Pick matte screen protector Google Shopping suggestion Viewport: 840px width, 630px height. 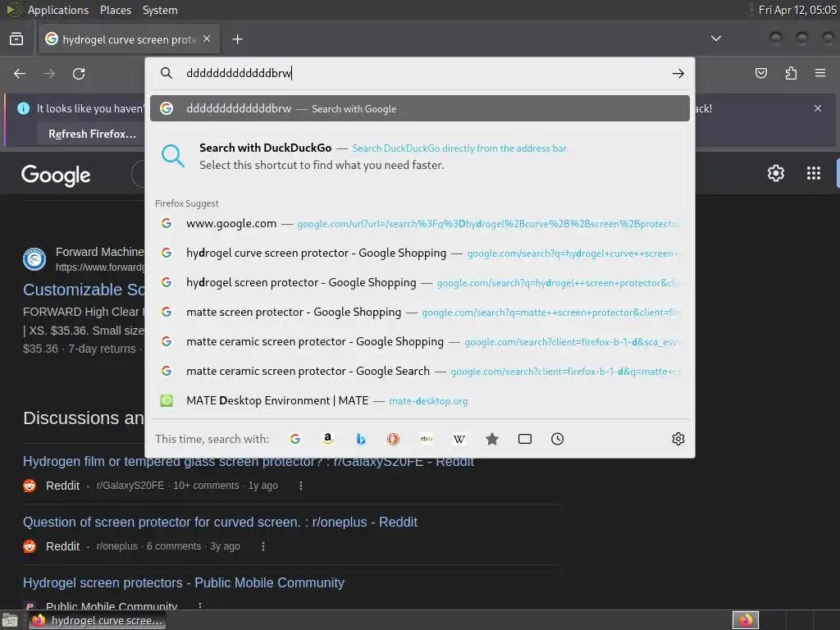pyautogui.click(x=419, y=312)
